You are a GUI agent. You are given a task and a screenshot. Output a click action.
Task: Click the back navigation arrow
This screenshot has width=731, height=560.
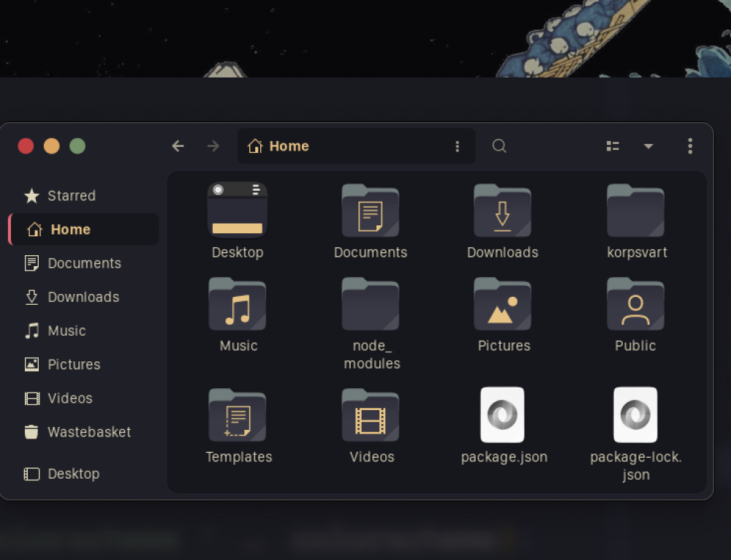tap(178, 146)
